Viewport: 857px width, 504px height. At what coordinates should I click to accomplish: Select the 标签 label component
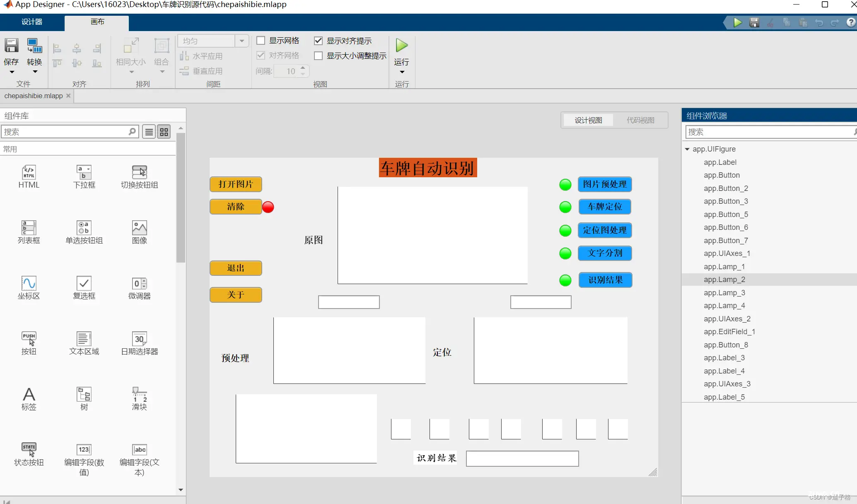pyautogui.click(x=29, y=399)
